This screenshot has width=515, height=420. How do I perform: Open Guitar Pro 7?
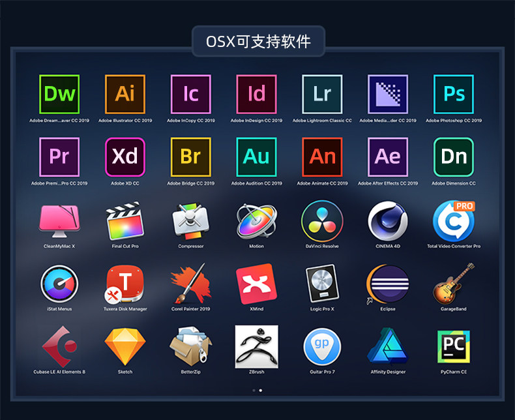322,347
